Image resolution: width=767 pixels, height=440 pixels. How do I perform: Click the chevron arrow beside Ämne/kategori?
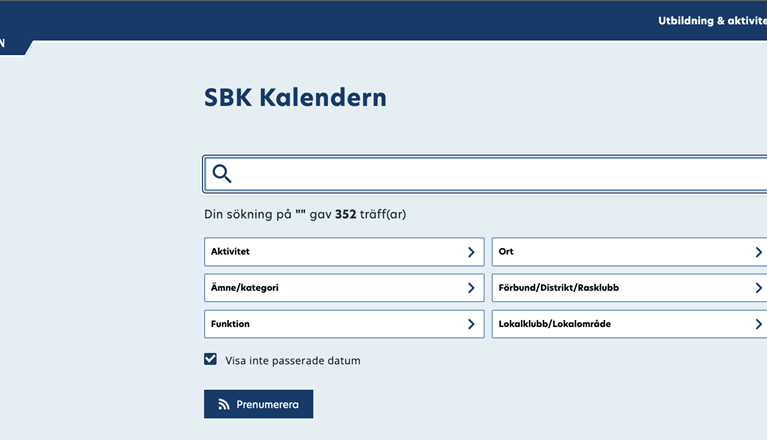point(471,288)
